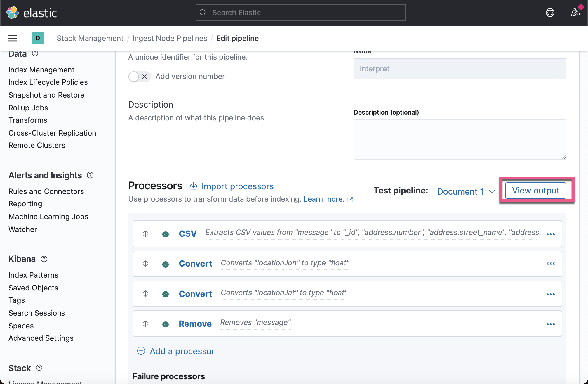Open the hamburger navigation menu
This screenshot has height=384, width=588.
point(12,38)
